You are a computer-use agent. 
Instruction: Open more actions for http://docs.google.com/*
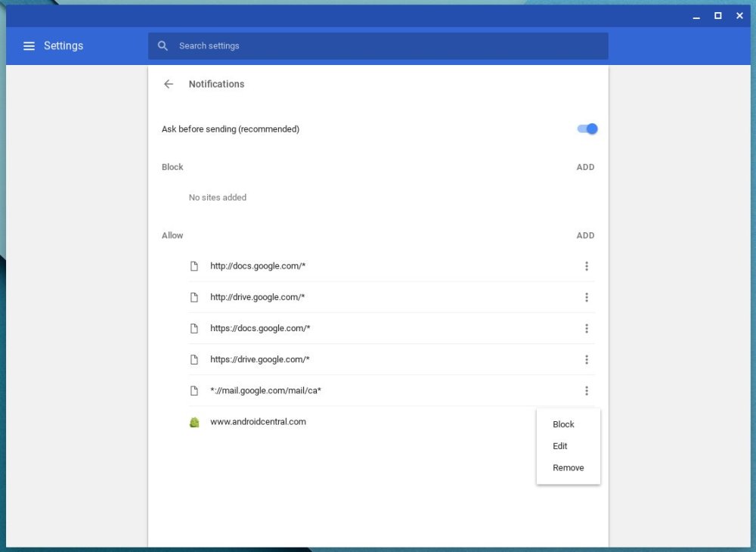coord(587,266)
